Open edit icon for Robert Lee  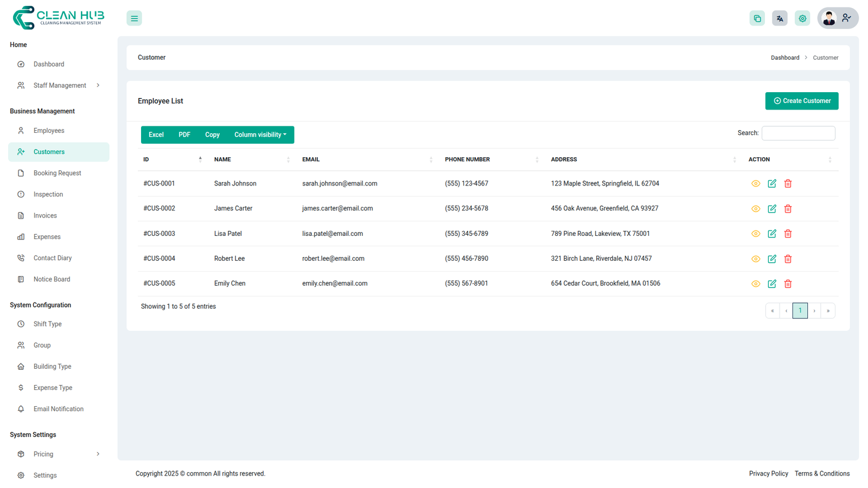(771, 259)
